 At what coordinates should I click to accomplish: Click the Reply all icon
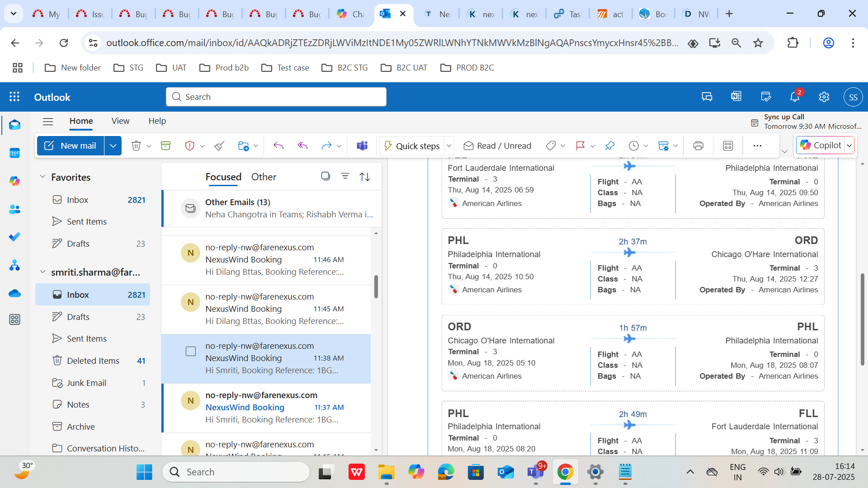click(302, 145)
